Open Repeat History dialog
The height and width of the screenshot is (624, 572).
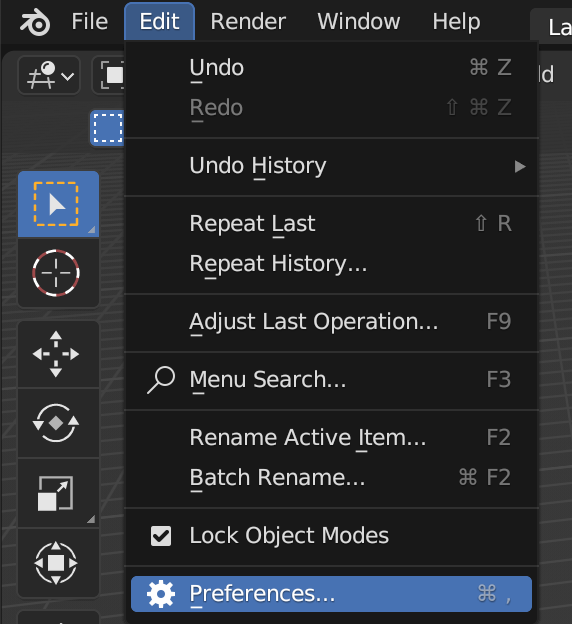tap(331, 263)
